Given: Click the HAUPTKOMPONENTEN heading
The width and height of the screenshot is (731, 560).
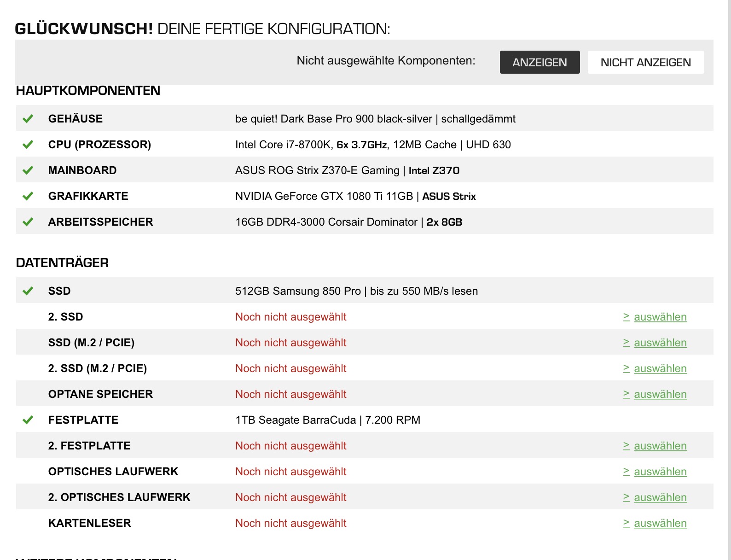Looking at the screenshot, I should [88, 90].
